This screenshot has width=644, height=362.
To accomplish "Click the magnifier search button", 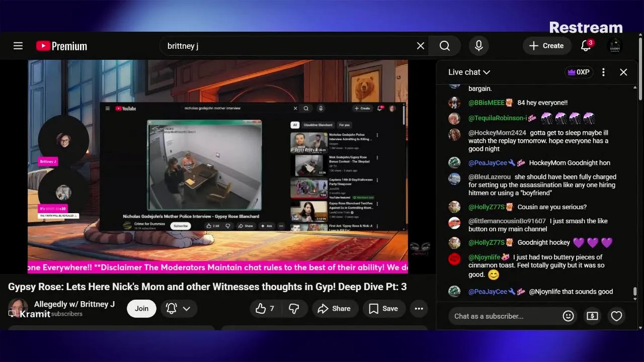I will click(x=445, y=46).
